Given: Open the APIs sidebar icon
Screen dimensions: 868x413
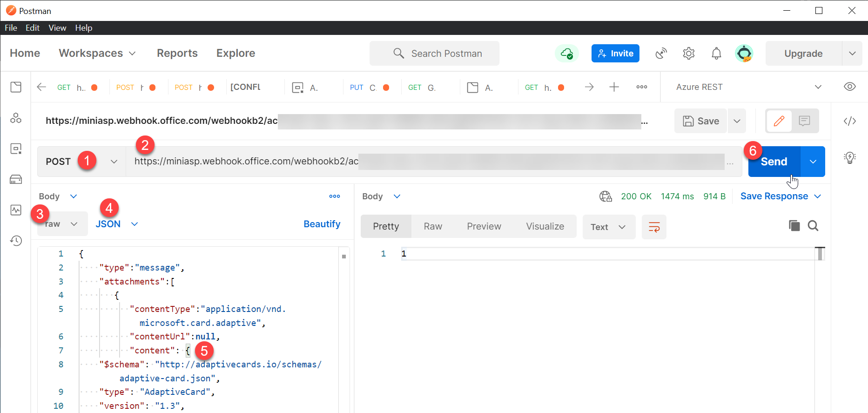Looking at the screenshot, I should click(16, 118).
